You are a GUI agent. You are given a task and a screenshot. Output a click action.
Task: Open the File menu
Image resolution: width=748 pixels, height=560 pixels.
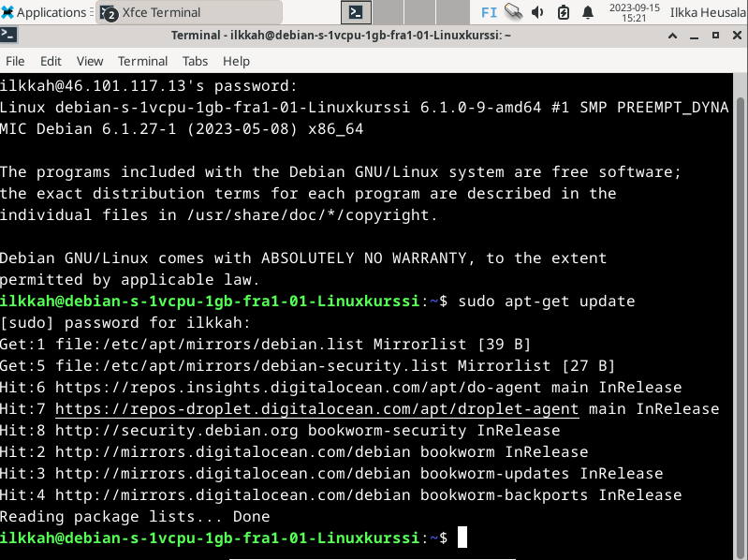pyautogui.click(x=15, y=61)
